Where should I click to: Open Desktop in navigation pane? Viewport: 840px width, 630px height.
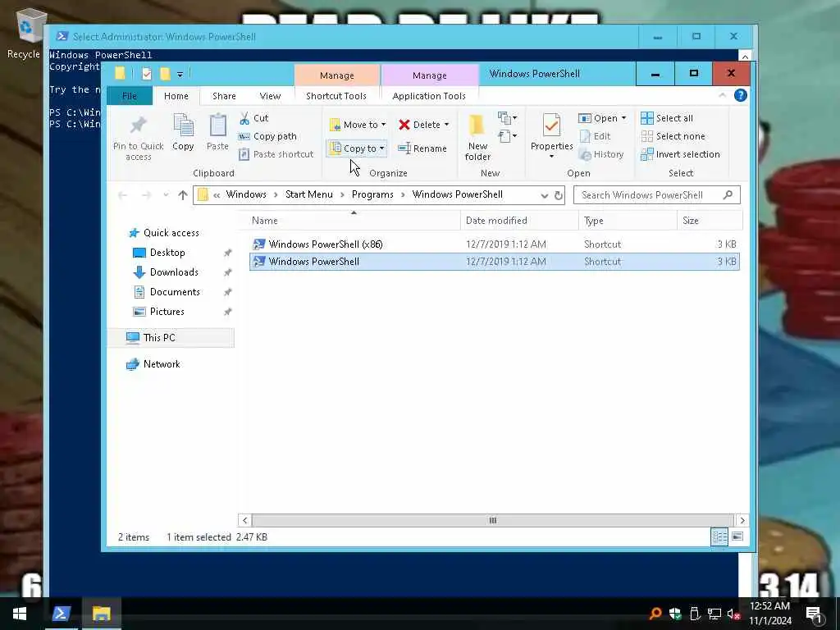[x=167, y=253]
